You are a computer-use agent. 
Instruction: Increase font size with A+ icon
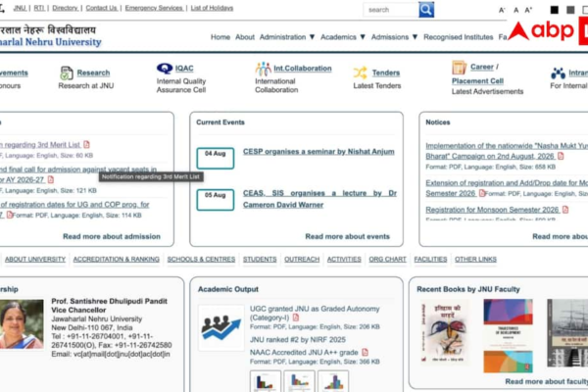[x=528, y=10]
